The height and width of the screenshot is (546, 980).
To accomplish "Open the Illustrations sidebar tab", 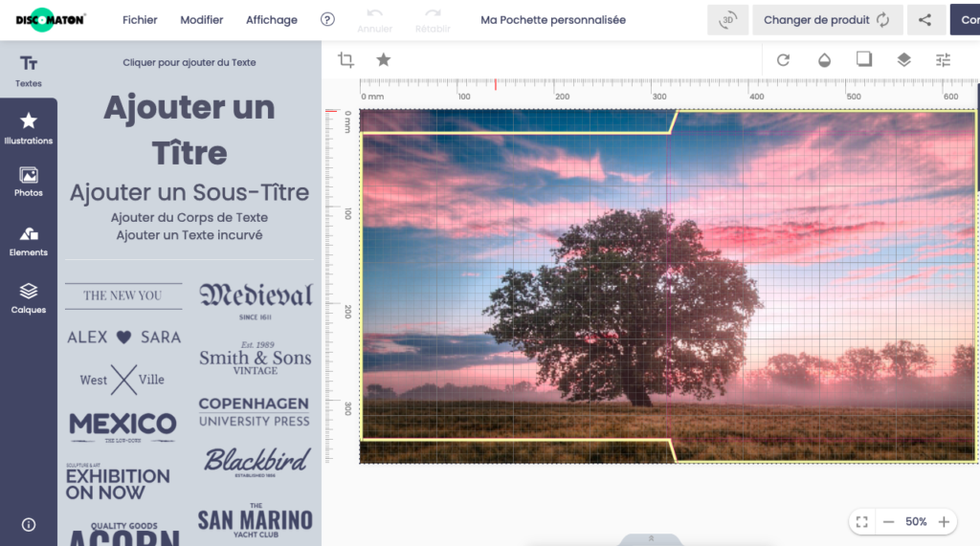I will (x=29, y=128).
